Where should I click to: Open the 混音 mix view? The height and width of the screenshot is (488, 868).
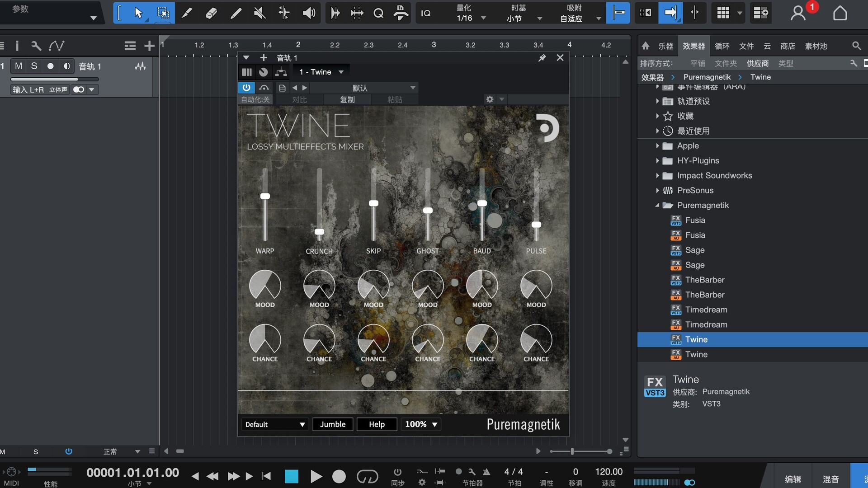[830, 479]
